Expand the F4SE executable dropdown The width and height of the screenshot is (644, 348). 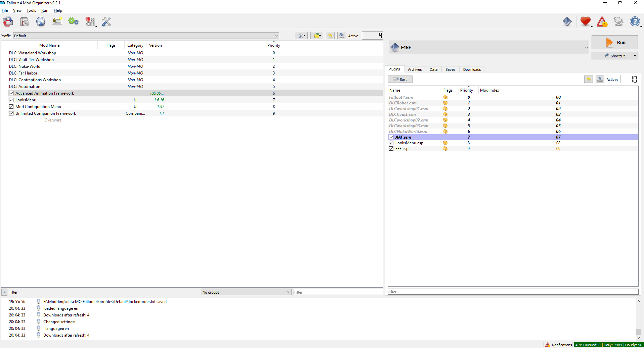(x=489, y=47)
